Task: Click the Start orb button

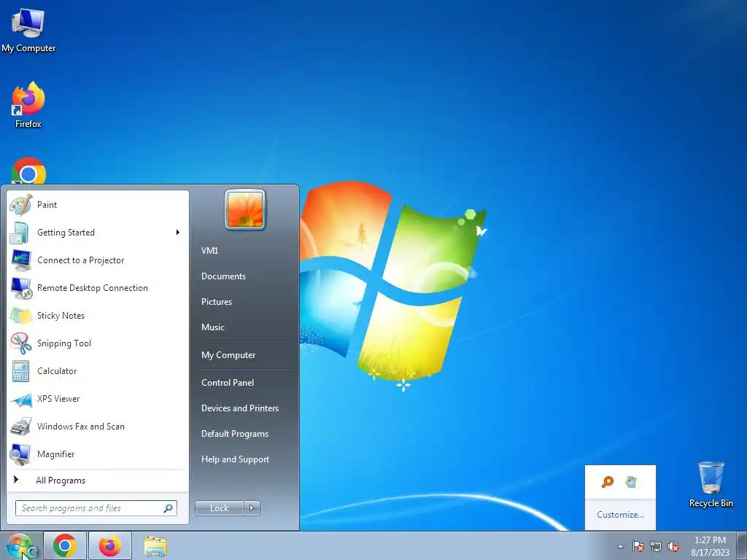Action: click(x=21, y=545)
